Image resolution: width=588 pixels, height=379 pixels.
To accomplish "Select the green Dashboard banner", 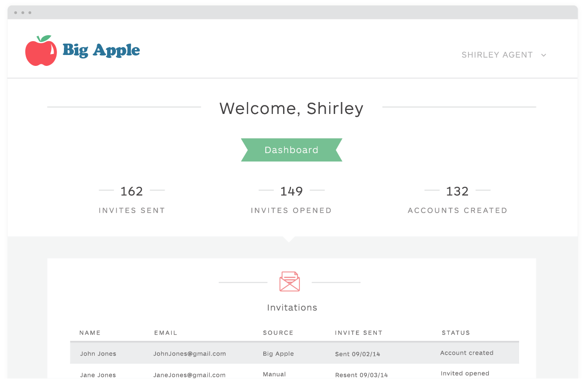I will click(292, 150).
